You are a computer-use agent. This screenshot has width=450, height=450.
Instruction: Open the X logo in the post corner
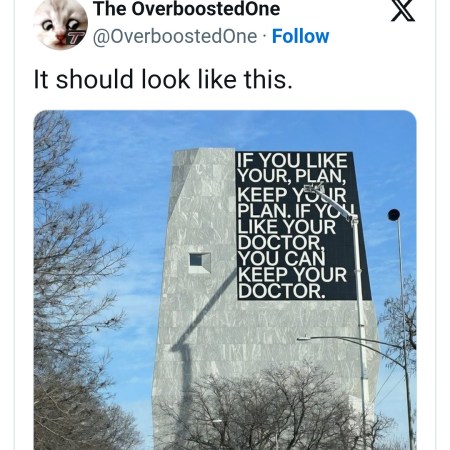pos(403,10)
